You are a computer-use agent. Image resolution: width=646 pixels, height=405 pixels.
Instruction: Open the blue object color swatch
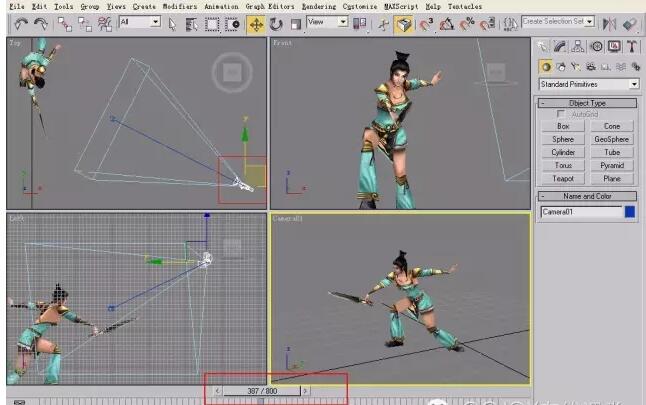coord(630,212)
